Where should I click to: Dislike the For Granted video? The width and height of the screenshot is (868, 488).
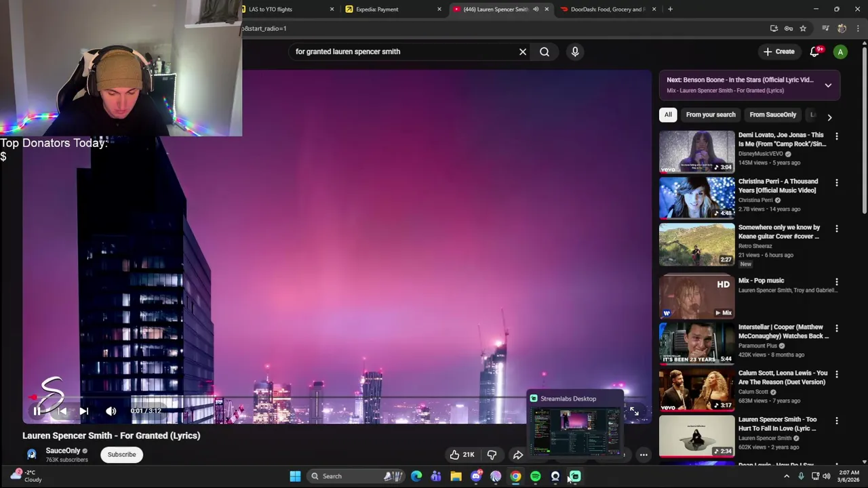click(492, 455)
